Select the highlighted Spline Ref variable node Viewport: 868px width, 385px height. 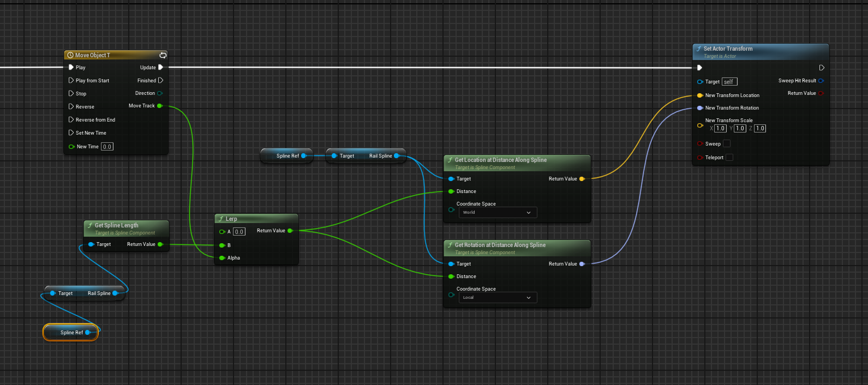tap(71, 333)
